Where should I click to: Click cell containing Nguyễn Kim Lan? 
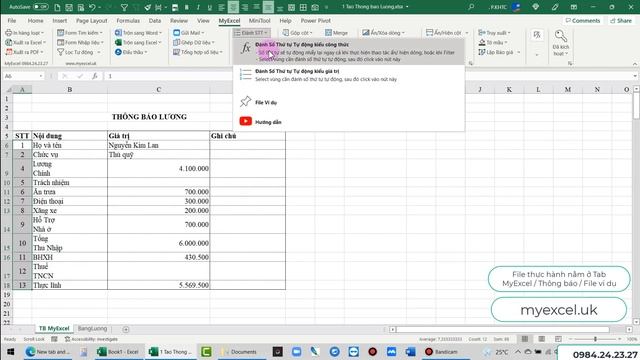[x=158, y=145]
